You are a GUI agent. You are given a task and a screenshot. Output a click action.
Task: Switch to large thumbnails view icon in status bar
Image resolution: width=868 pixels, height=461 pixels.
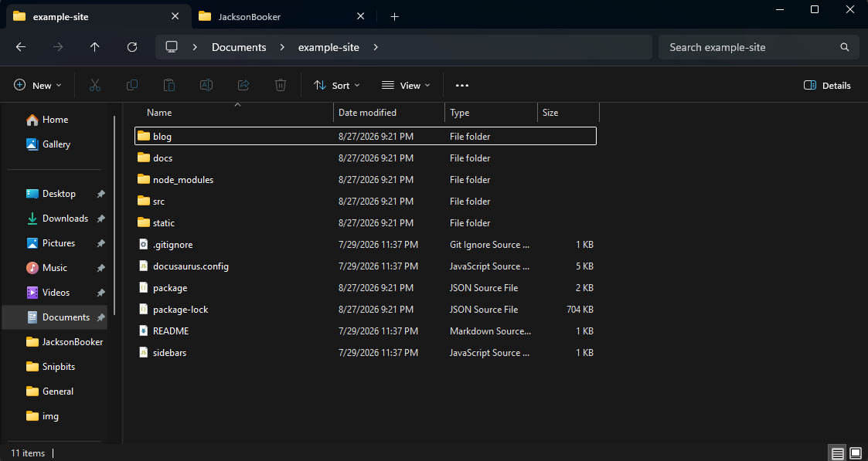click(x=856, y=454)
